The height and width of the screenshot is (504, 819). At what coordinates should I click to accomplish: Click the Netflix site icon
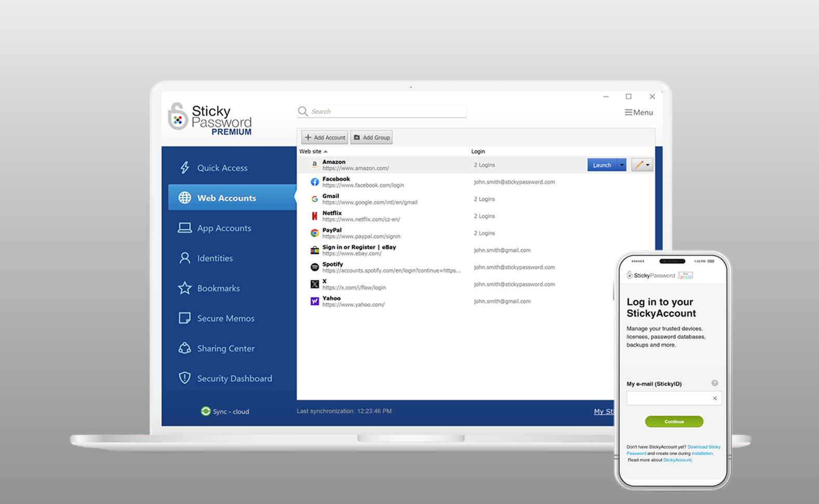click(x=314, y=216)
